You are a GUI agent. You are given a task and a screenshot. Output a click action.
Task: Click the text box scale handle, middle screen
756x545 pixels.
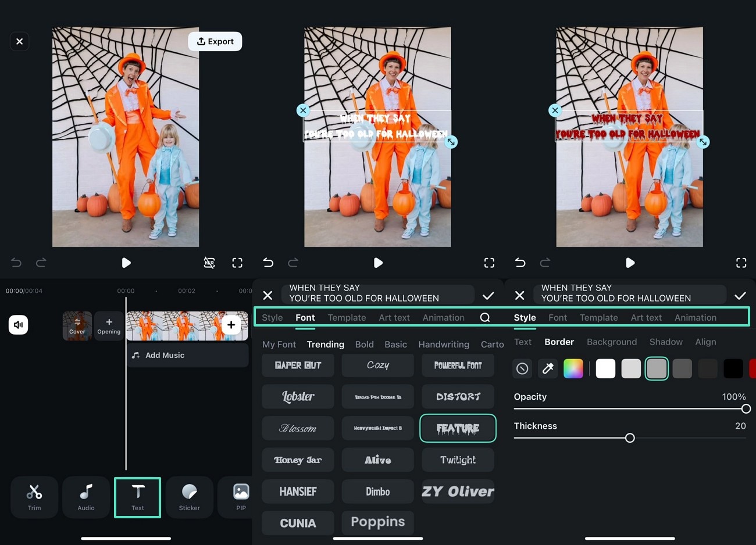[x=451, y=142]
